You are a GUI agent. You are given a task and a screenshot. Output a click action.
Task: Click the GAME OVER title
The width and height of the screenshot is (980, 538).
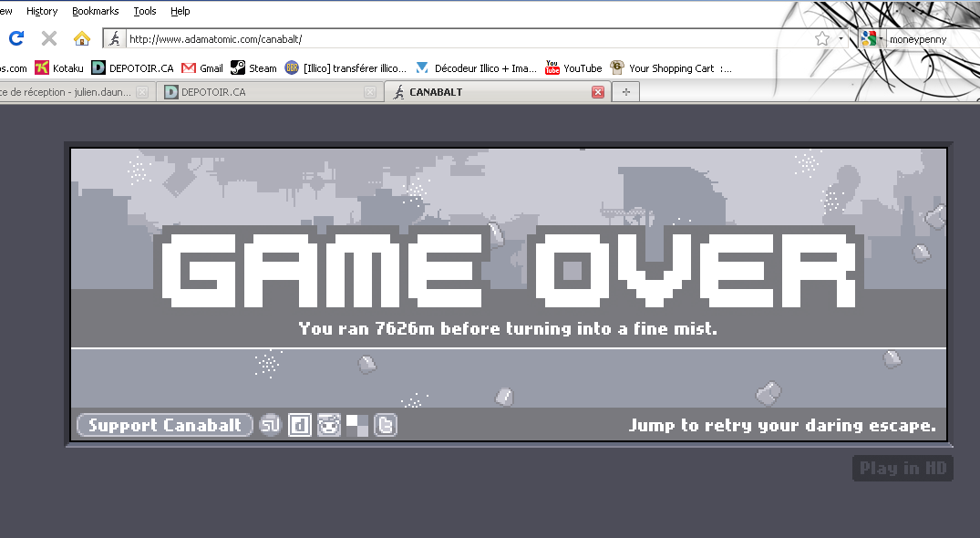(509, 270)
